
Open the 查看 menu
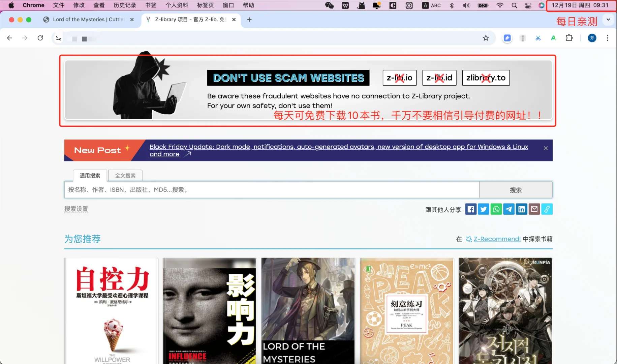[99, 5]
